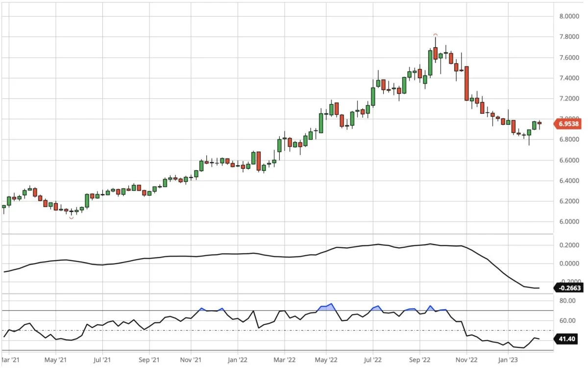
Task: Click the indicator value tag -0.2663
Action: click(568, 288)
